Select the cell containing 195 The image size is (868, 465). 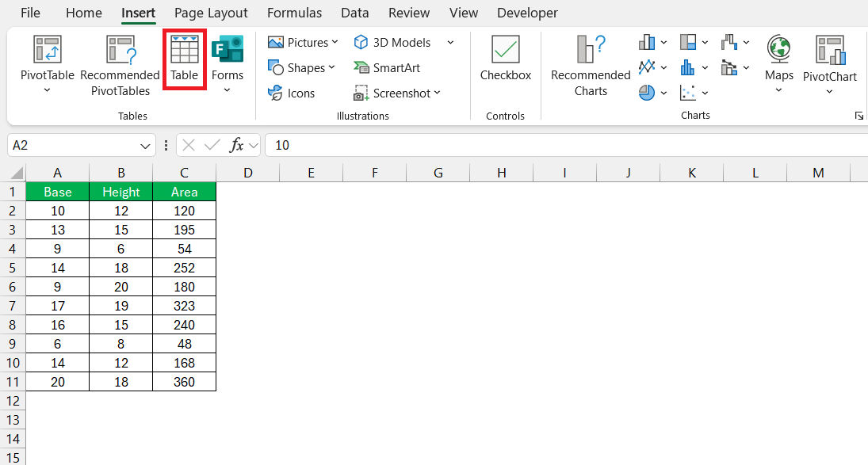coord(185,230)
